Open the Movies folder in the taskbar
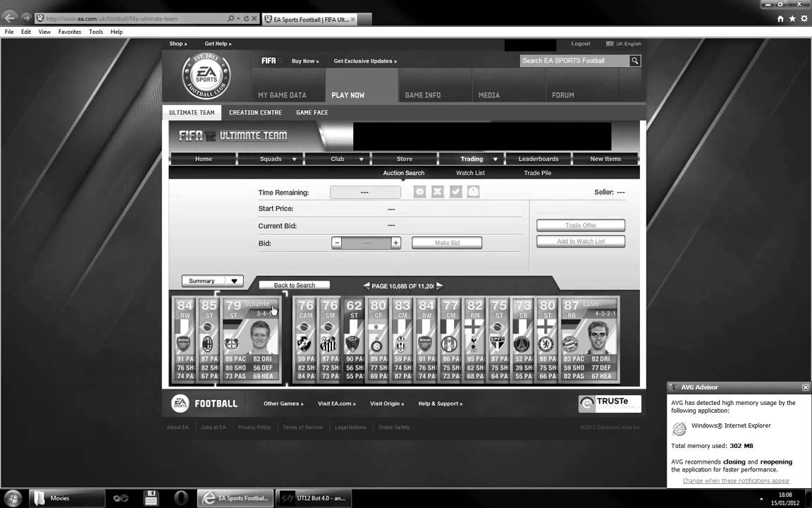Viewport: 812px width, 508px height. 66,498
